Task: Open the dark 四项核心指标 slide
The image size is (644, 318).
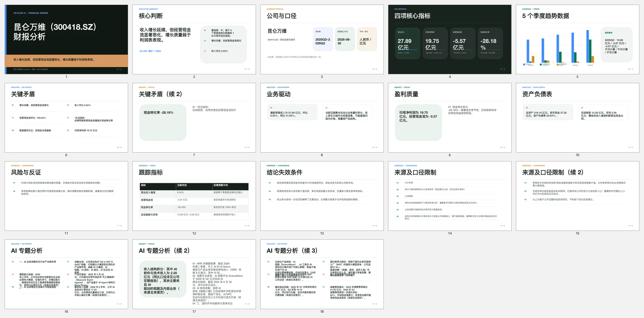Action: (450, 39)
